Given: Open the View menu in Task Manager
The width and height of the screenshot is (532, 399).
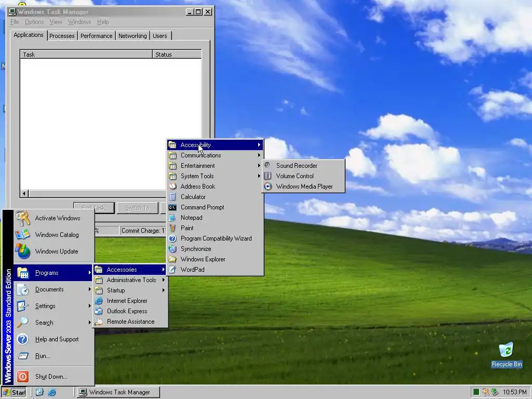Looking at the screenshot, I should [x=56, y=22].
